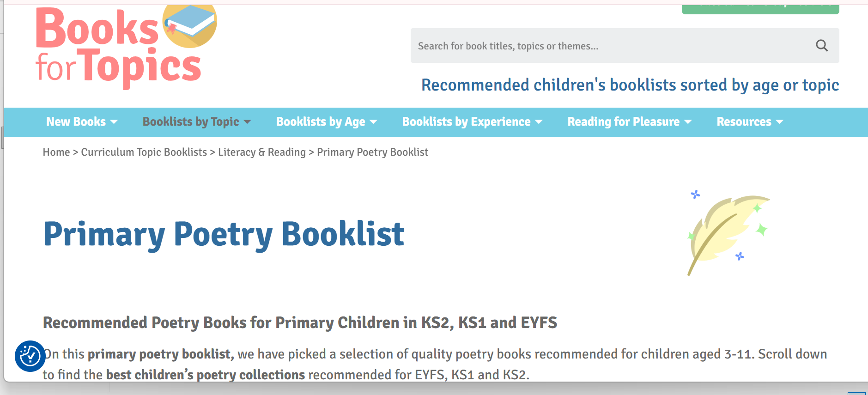The width and height of the screenshot is (868, 395).
Task: Open the Resources menu item
Action: [744, 122]
